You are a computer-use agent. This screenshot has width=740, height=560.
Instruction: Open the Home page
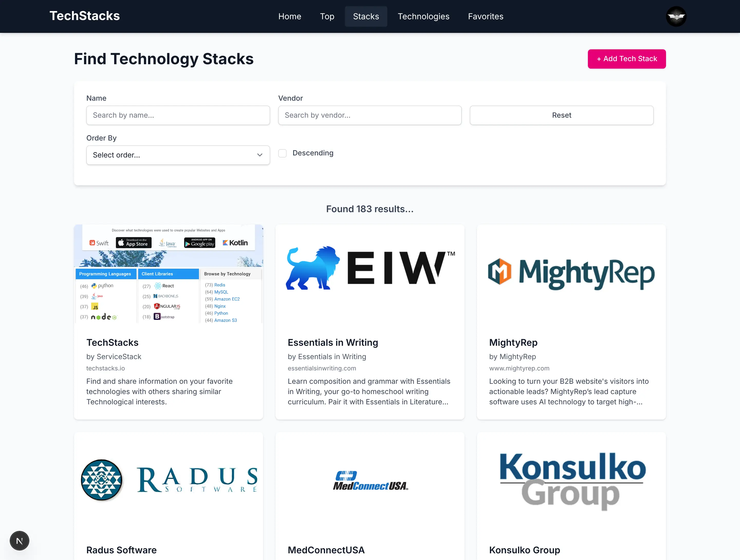pyautogui.click(x=290, y=16)
